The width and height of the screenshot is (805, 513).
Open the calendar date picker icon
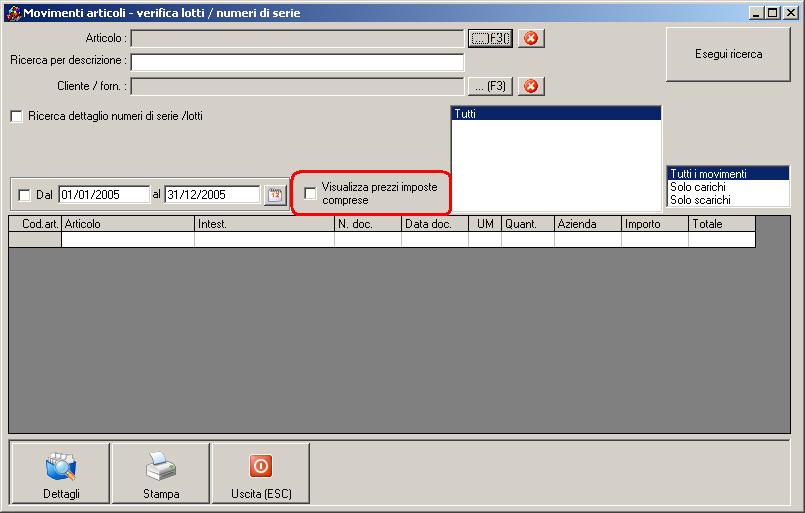point(275,195)
